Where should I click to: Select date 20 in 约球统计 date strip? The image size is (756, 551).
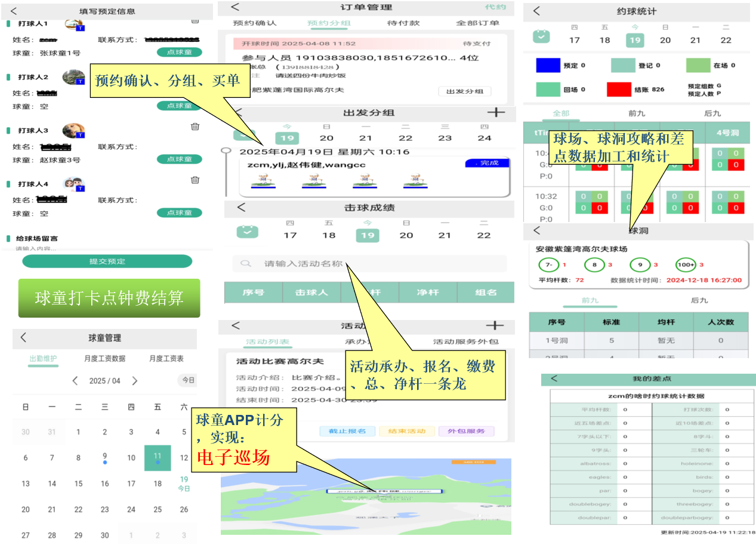pyautogui.click(x=665, y=40)
